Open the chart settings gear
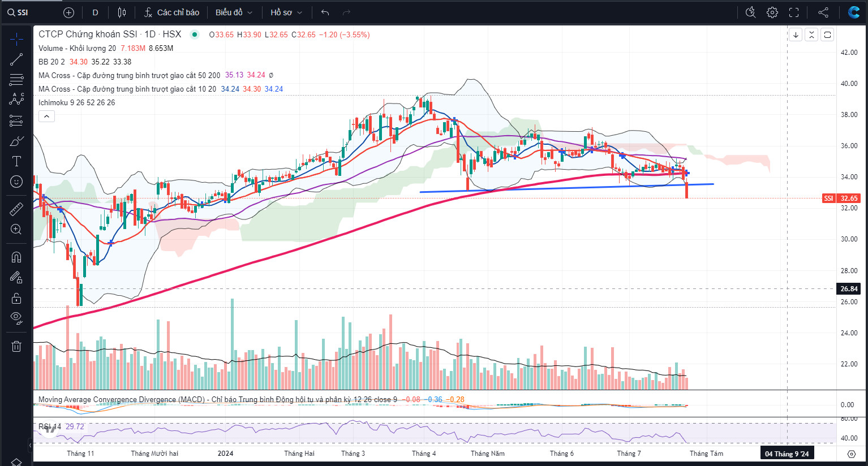Image resolution: width=868 pixels, height=466 pixels. (x=772, y=12)
